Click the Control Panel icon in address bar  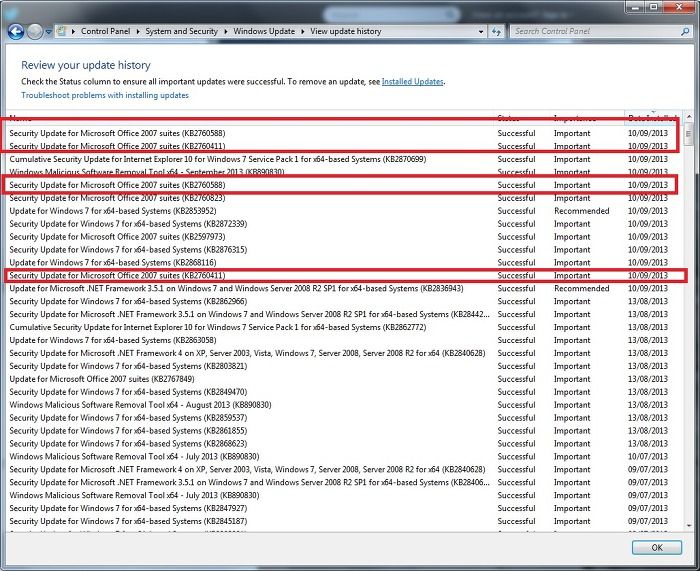62,31
